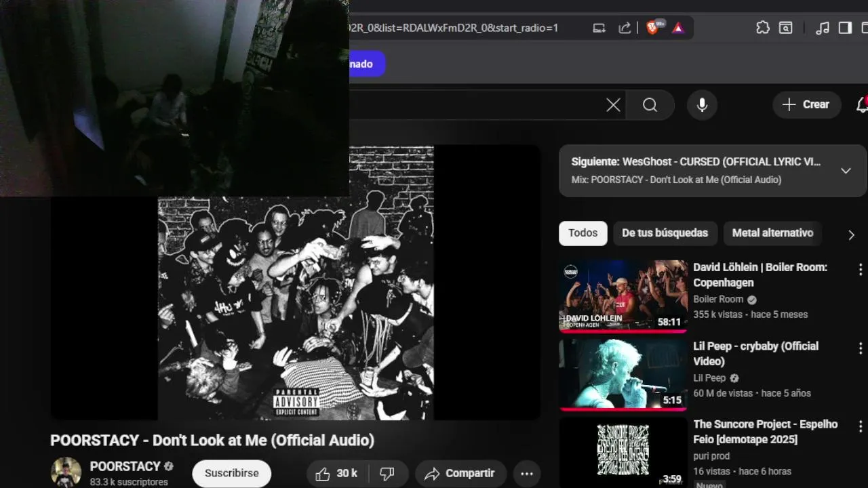Show more filter chips with right arrow

click(x=851, y=235)
